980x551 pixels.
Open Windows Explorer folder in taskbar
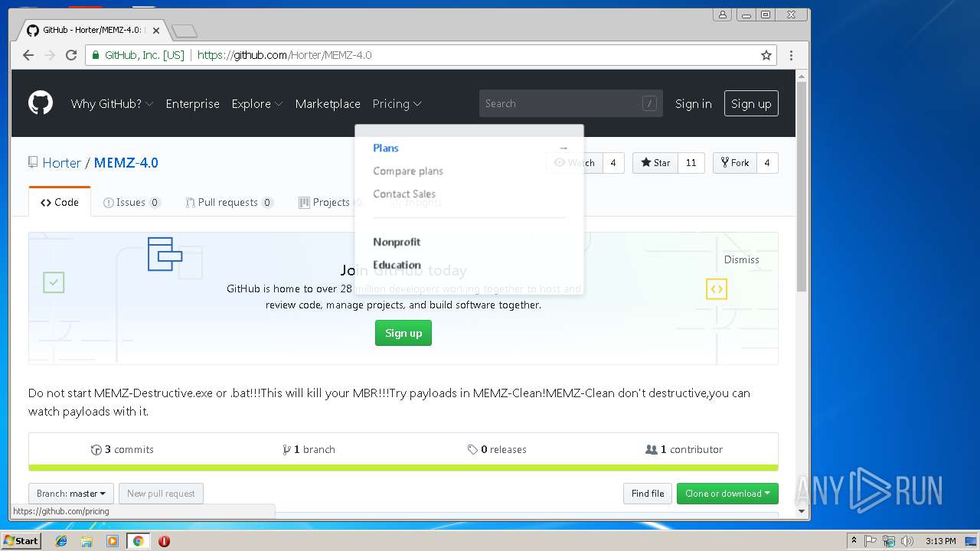[87, 541]
